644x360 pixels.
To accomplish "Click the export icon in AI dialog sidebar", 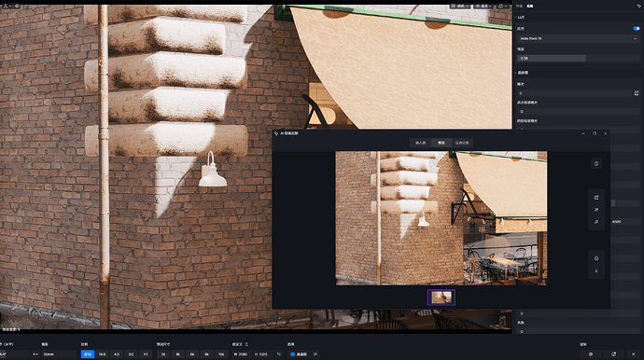I will [x=596, y=198].
